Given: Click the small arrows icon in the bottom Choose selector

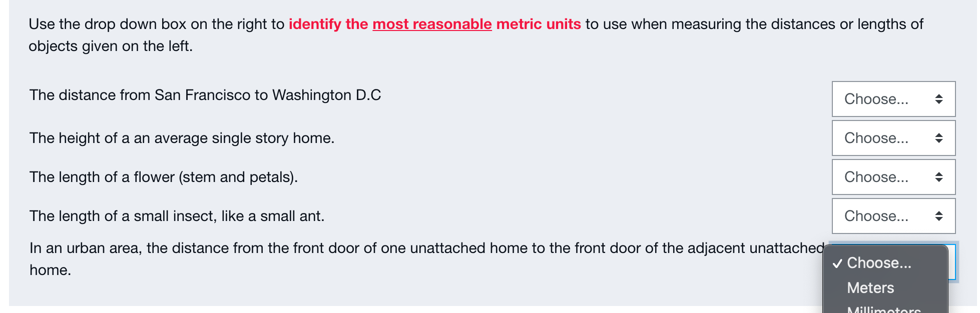Looking at the screenshot, I should 938,216.
